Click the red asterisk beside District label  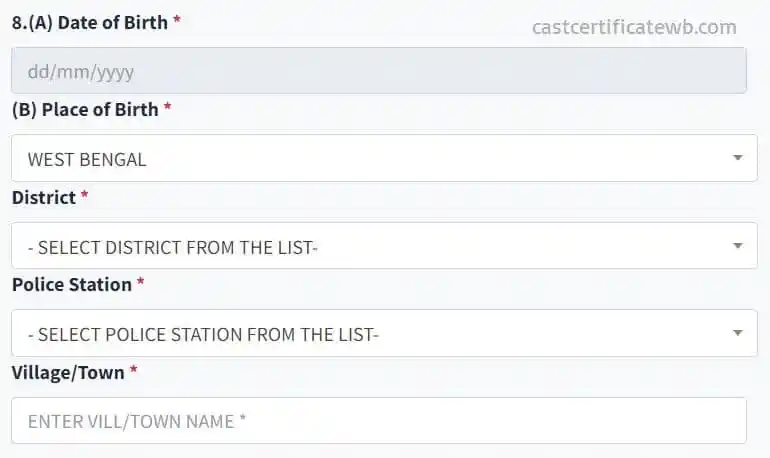[84, 196]
